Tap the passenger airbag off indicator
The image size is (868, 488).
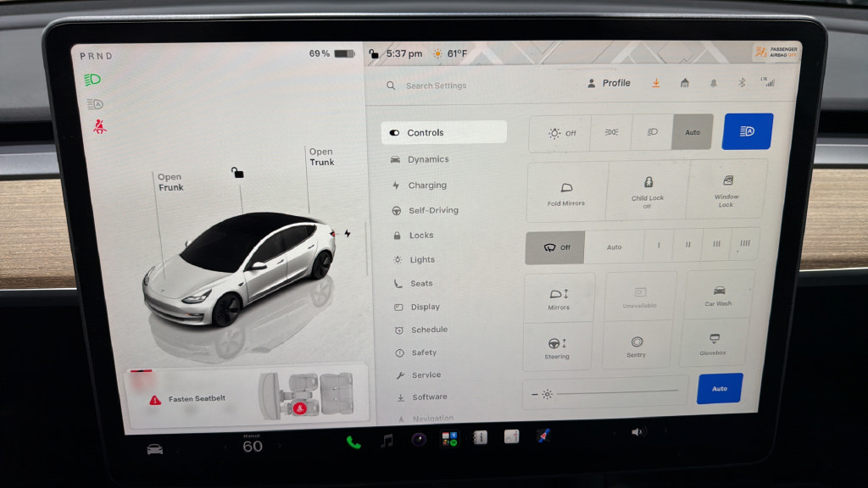776,52
